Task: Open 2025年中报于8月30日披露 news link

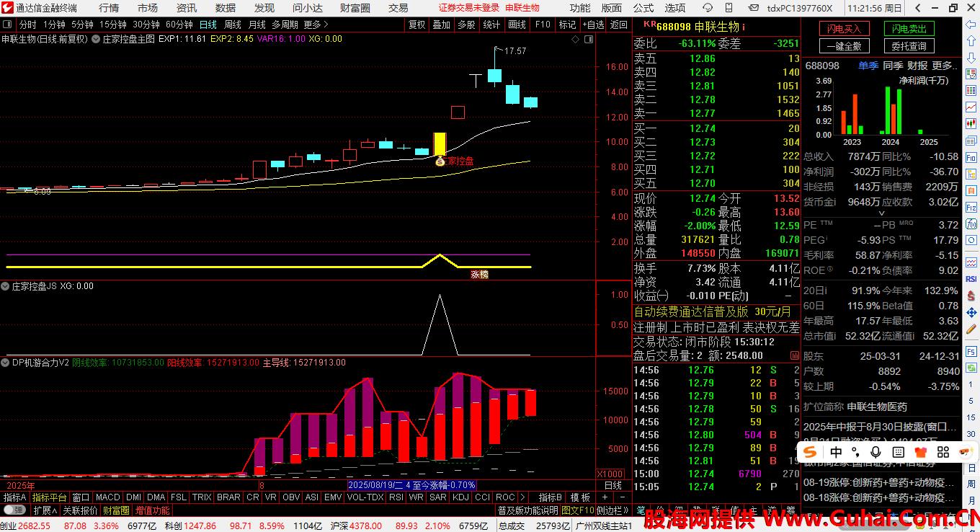Action: point(881,426)
